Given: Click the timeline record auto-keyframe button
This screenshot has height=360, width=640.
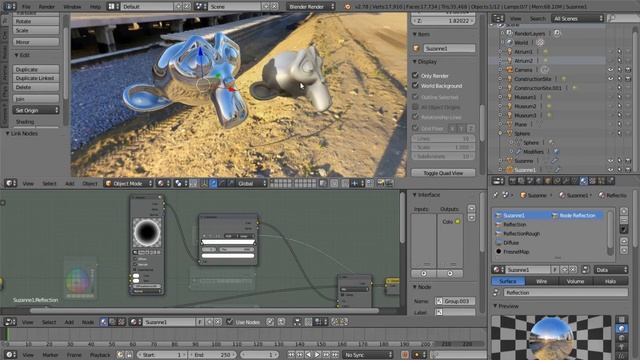Looking at the screenshot, I should [404, 355].
